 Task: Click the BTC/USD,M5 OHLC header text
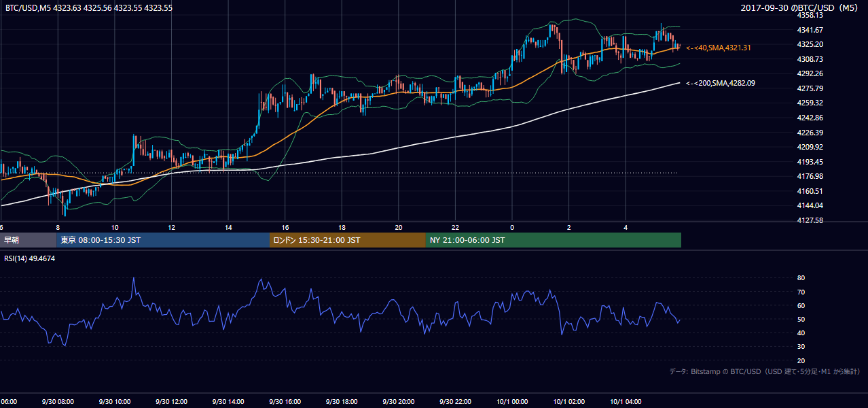click(x=89, y=8)
